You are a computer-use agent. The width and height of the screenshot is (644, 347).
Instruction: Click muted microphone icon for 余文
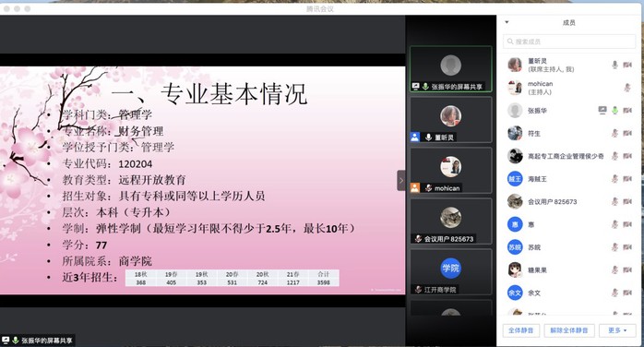(614, 293)
